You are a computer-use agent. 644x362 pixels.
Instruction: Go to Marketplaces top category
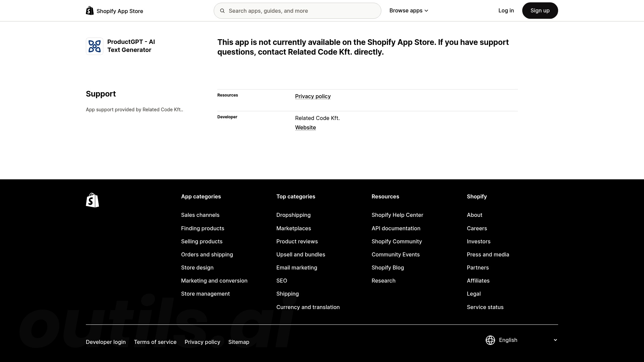tap(293, 229)
